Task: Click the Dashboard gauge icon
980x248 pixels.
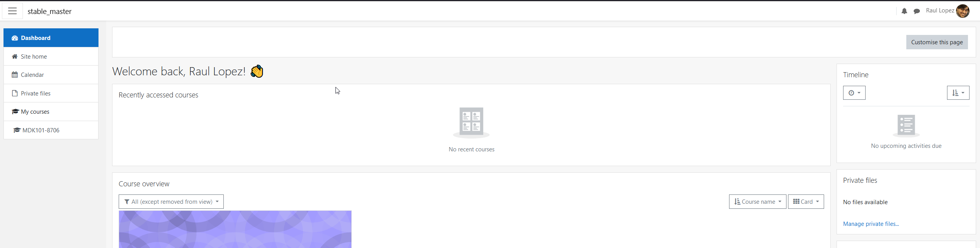Action: click(x=15, y=38)
